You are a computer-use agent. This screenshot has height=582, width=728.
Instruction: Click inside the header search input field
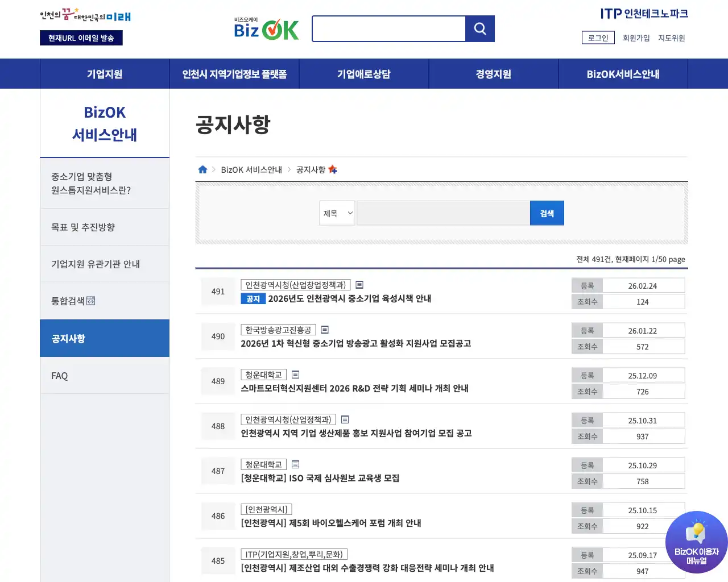pos(388,28)
